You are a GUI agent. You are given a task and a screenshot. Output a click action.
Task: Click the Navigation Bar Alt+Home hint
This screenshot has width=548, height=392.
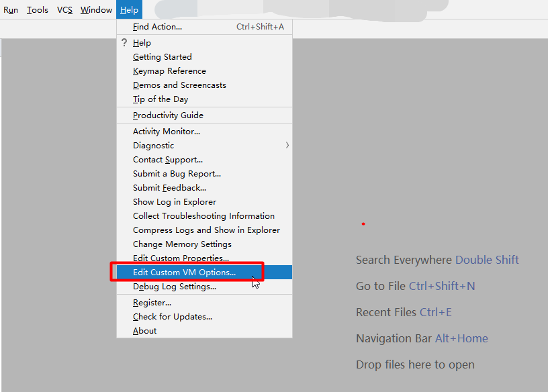[x=422, y=338]
